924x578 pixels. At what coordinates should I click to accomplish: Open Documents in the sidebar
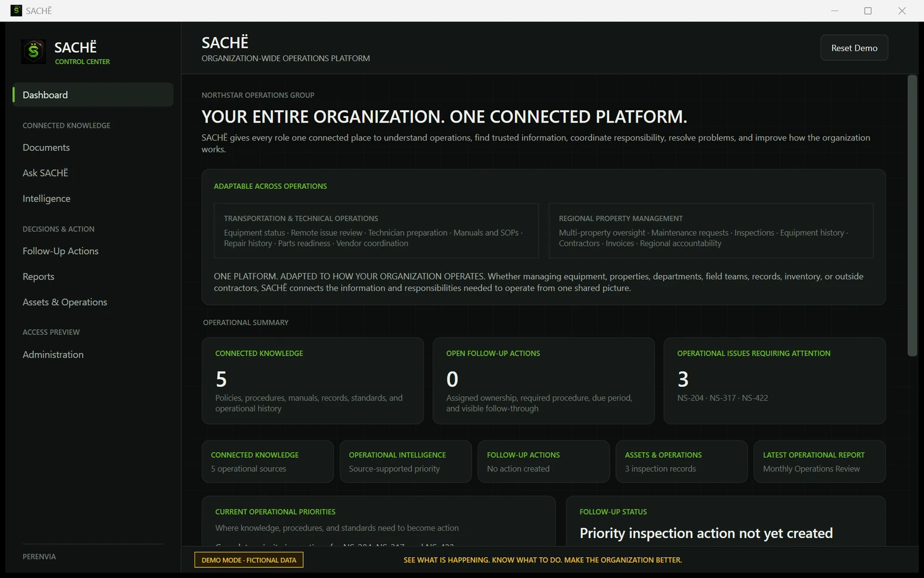[x=46, y=147]
